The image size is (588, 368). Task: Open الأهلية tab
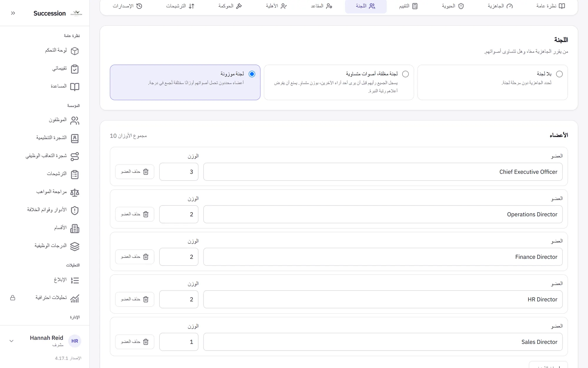[x=276, y=6]
